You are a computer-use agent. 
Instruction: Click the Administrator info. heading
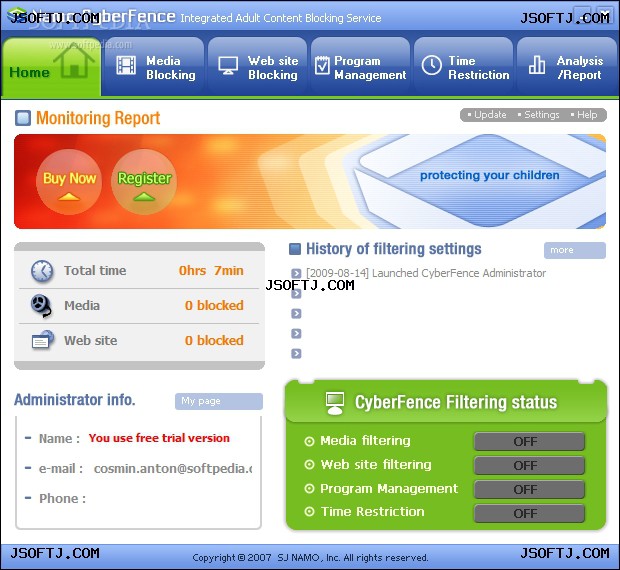coord(75,400)
